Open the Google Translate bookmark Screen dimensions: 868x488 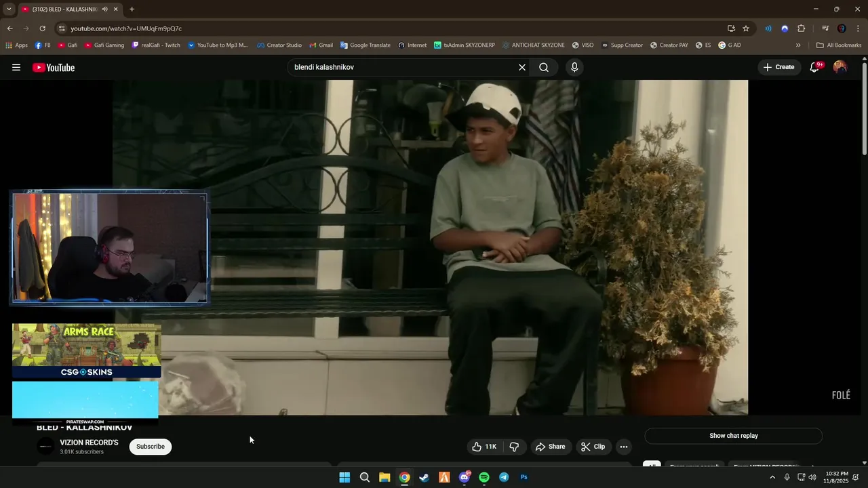coord(366,45)
